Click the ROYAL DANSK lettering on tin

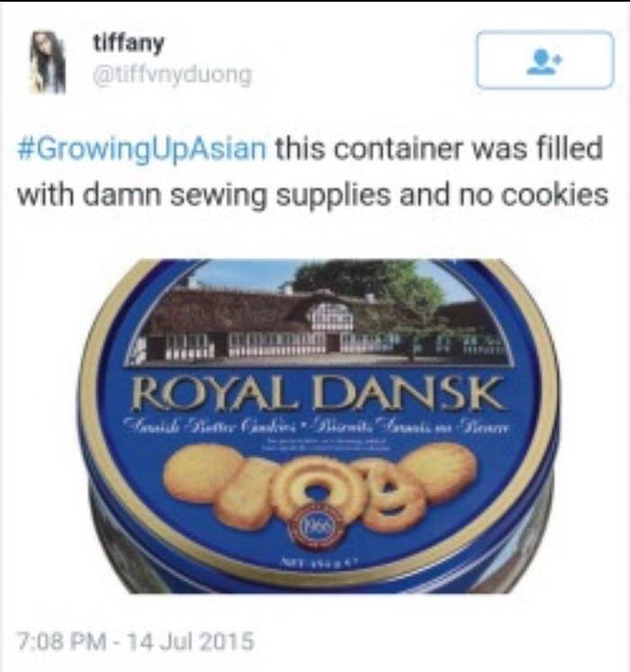pyautogui.click(x=319, y=393)
